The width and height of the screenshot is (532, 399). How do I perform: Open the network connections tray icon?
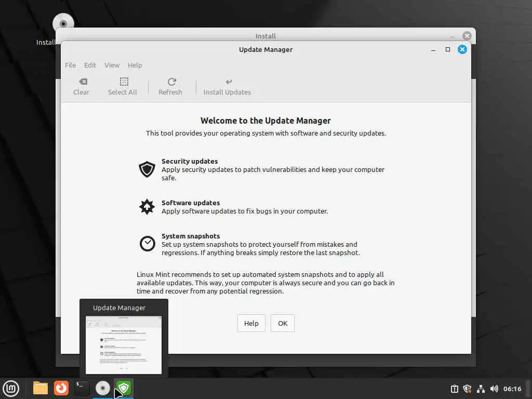coord(481,389)
